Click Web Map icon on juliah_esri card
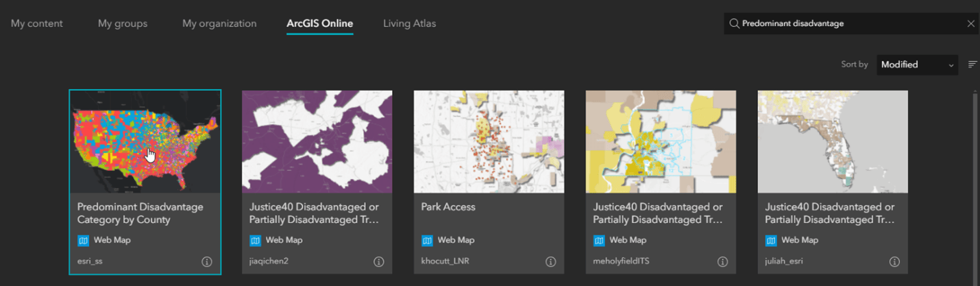Screen dimensions: 980x286 click(771, 240)
